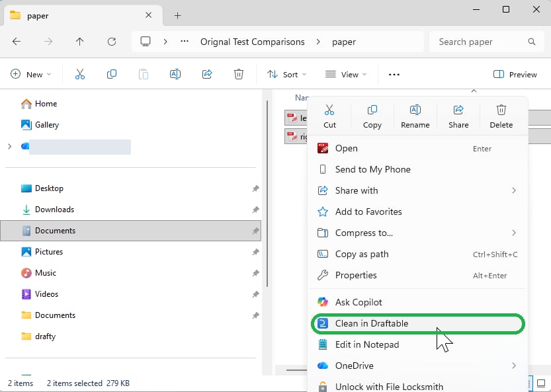Click the navigation pane vertical scrollbar

pos(267,193)
